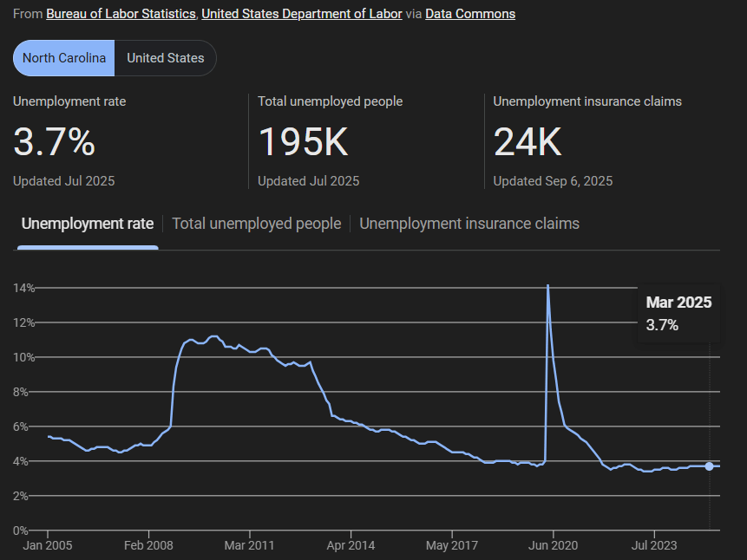Open United States Department of Labor link

[302, 14]
